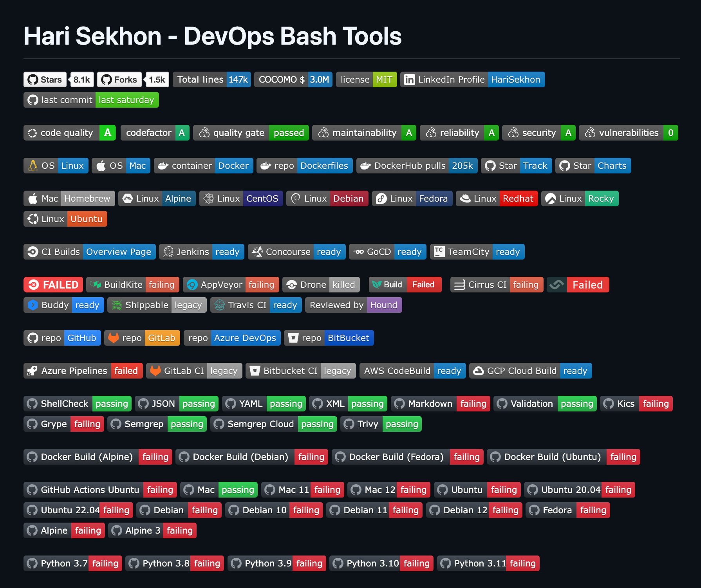The width and height of the screenshot is (701, 588).
Task: Click the license MIT badge
Action: pos(366,80)
